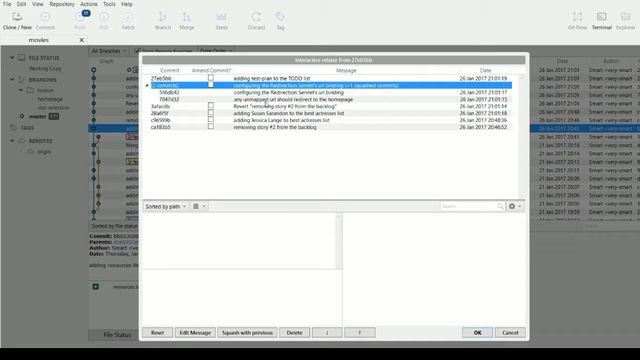Image resolution: width=640 pixels, height=360 pixels.
Task: Open the Sorted by path dropdown
Action: coord(165,207)
